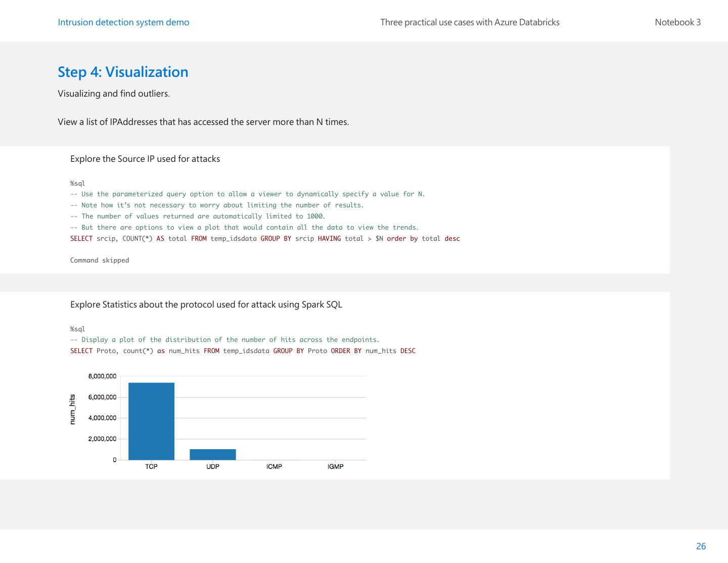
Task: Click page number 26 in footer
Action: pyautogui.click(x=701, y=546)
